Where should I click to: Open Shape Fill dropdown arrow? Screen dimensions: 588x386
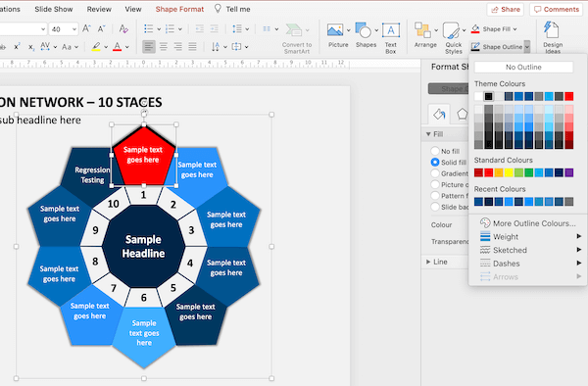click(515, 28)
